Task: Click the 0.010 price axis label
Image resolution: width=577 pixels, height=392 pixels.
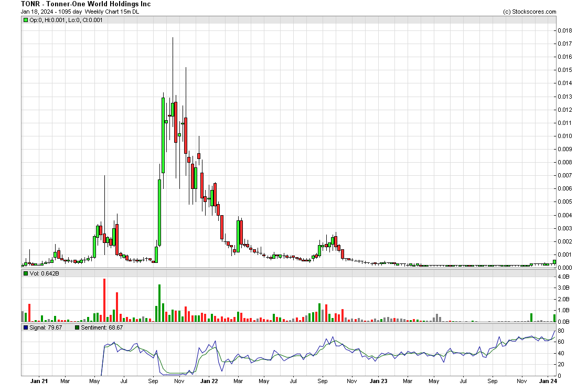Action: point(565,136)
